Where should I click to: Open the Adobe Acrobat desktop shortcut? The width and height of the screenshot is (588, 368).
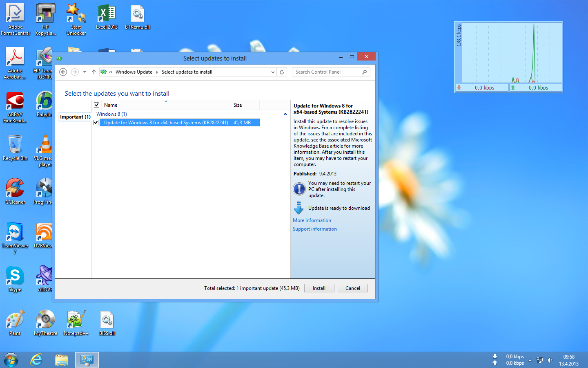pyautogui.click(x=15, y=63)
